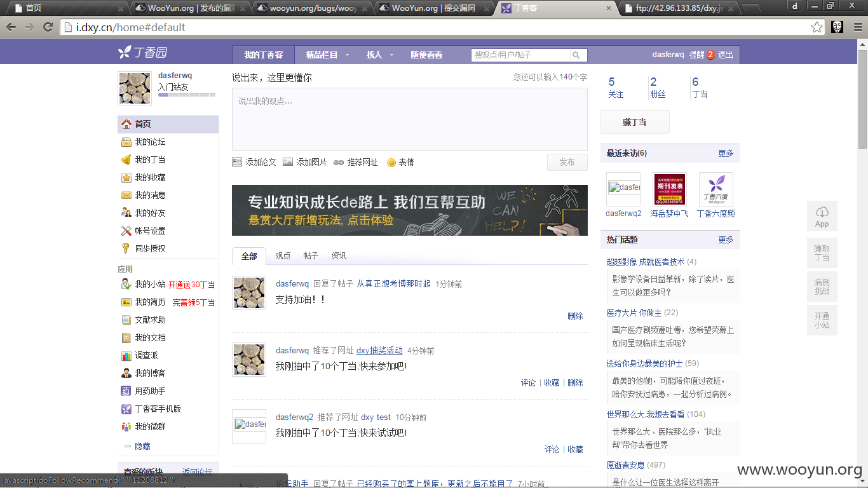Screen dimensions: 868x488
Task: Open 我的收藏 star icon
Action: click(126, 177)
